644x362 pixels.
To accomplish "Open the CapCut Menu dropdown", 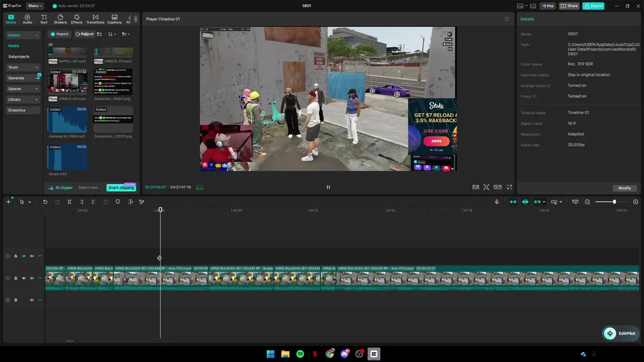I will pyautogui.click(x=35, y=6).
